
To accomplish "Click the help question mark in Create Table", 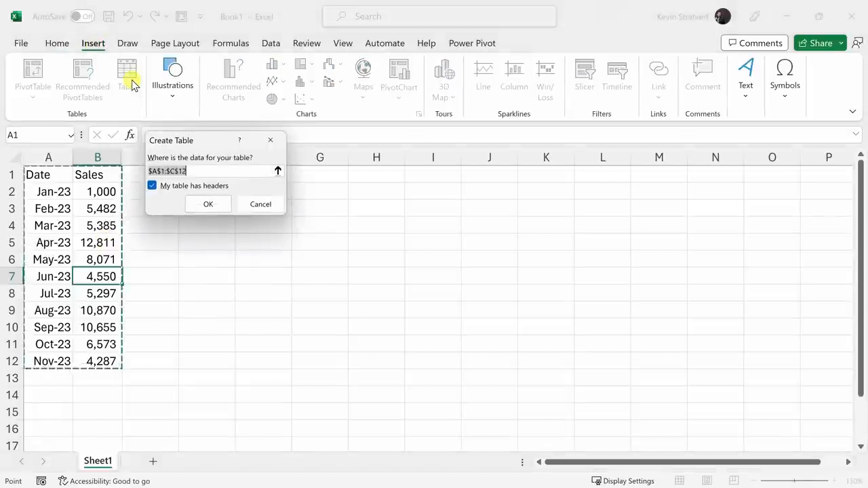I will tap(239, 140).
